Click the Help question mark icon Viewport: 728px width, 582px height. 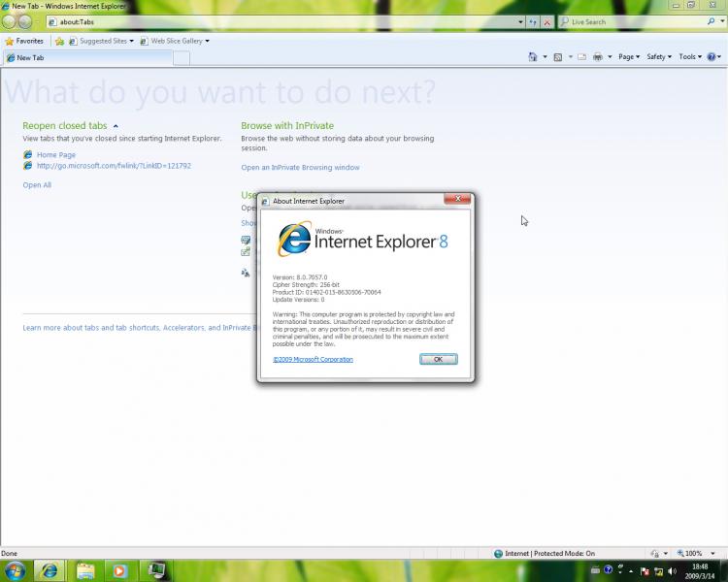click(x=711, y=56)
